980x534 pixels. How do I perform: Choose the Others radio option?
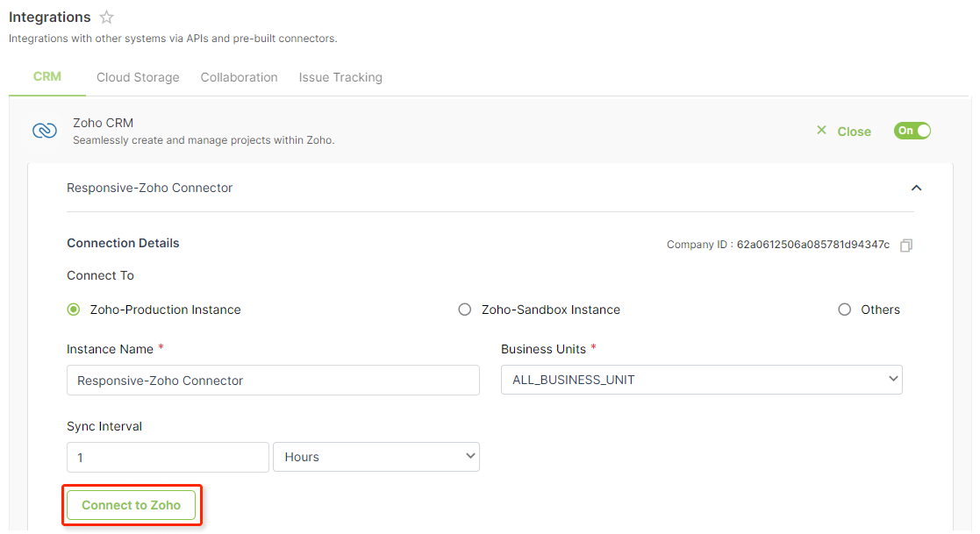(844, 310)
